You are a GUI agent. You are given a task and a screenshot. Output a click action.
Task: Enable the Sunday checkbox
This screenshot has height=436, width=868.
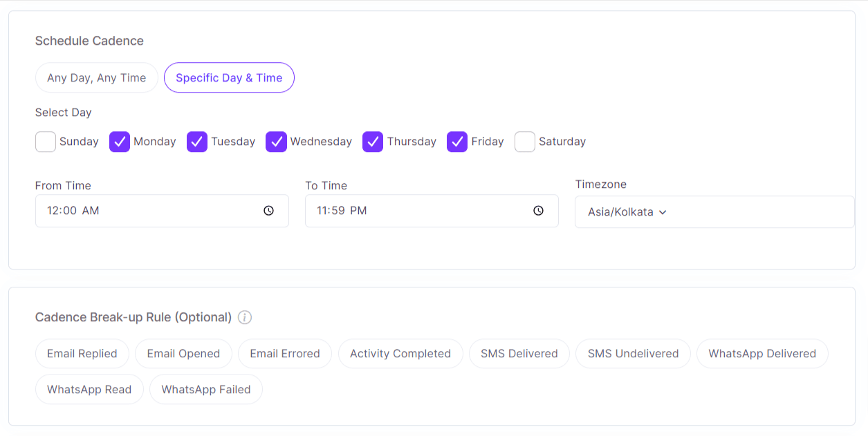coord(45,141)
